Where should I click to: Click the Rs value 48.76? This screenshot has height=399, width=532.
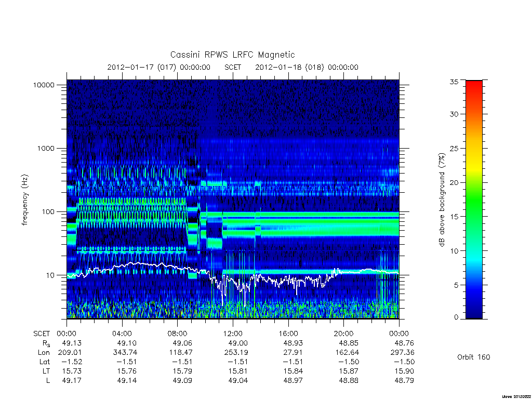pyautogui.click(x=404, y=343)
